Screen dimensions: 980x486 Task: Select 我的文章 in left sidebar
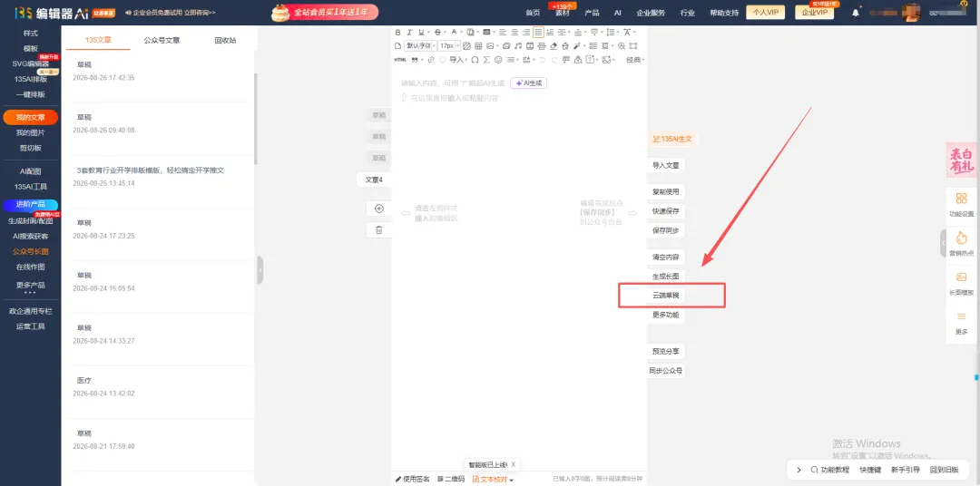pyautogui.click(x=31, y=118)
